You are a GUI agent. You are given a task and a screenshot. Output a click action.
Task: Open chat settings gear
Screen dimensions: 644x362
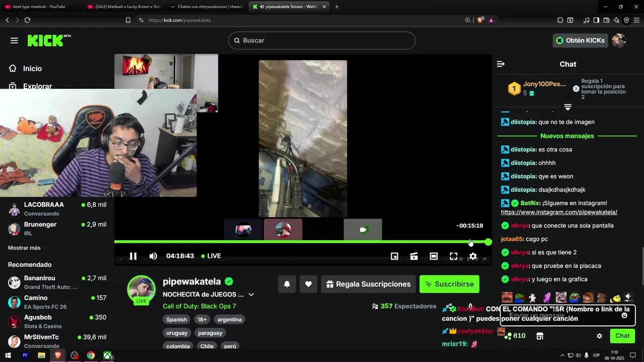click(x=599, y=336)
